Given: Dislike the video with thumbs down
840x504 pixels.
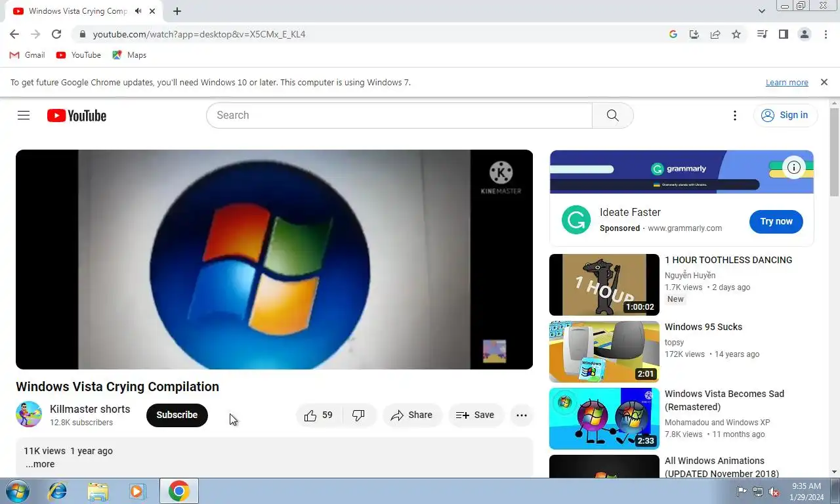Looking at the screenshot, I should click(x=359, y=415).
